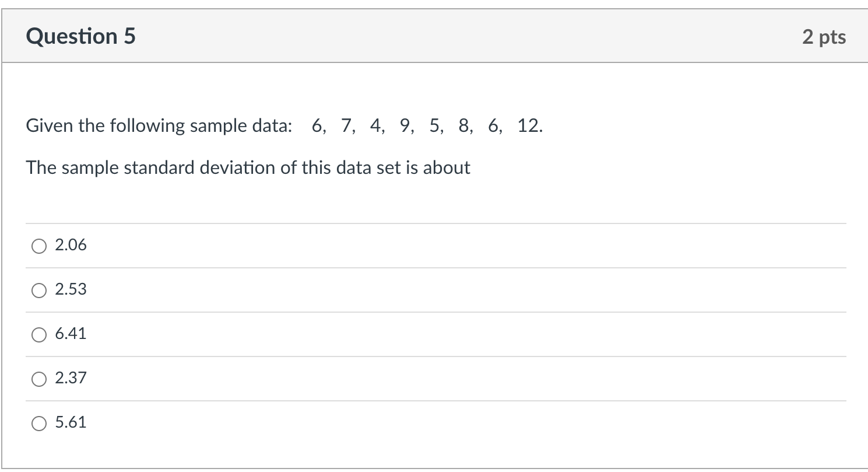
Task: Pick the 2.37 radio button choice
Action: click(x=39, y=379)
